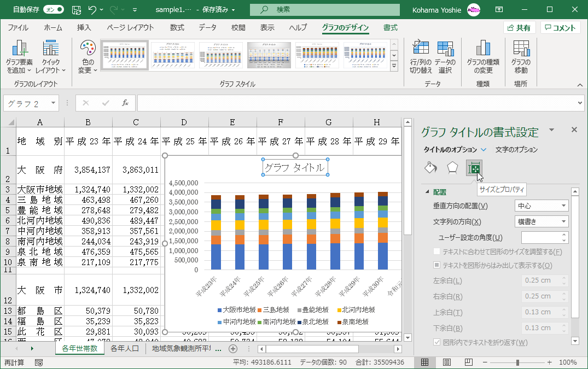Screen dimensions: 588x369
Task: Open the 文字列の方向 dropdown
Action: (542, 221)
